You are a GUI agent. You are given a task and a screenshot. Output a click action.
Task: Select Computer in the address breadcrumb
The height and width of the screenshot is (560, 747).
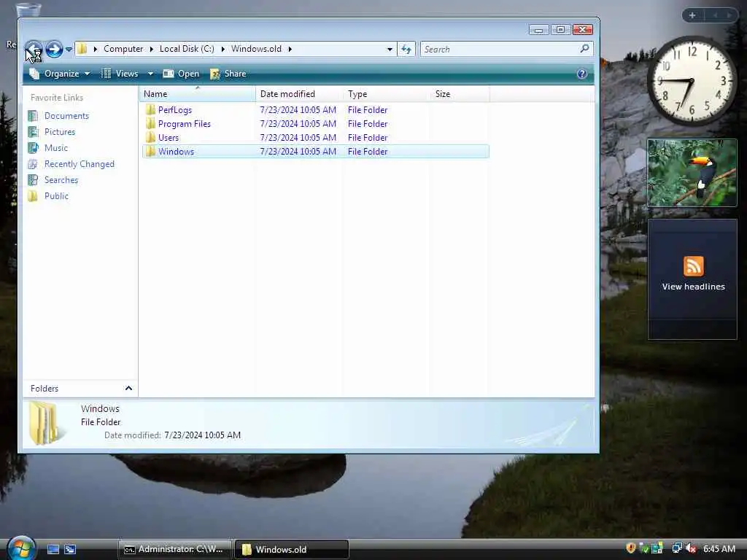coord(123,49)
